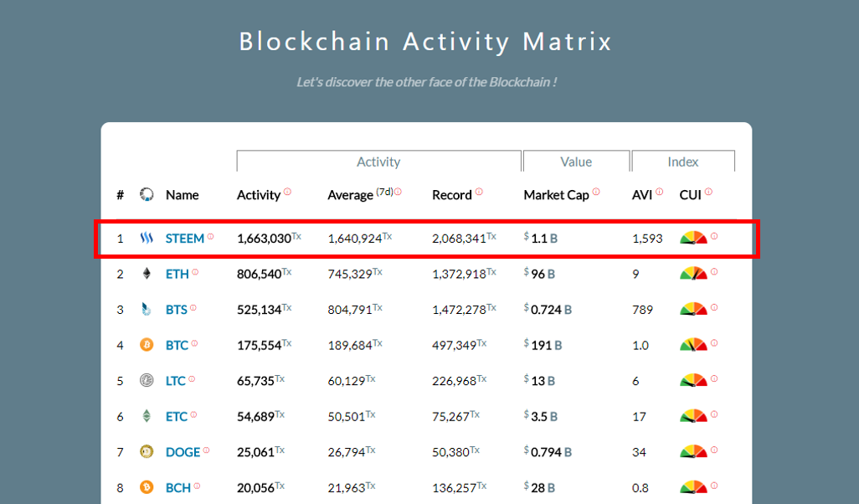The image size is (859, 504).
Task: Click ETH market cap value $96 B
Action: tap(540, 274)
